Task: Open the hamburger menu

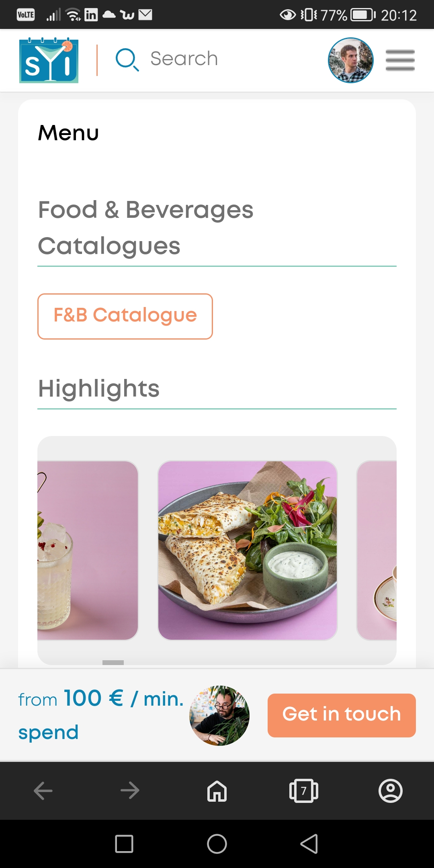Action: click(x=400, y=60)
